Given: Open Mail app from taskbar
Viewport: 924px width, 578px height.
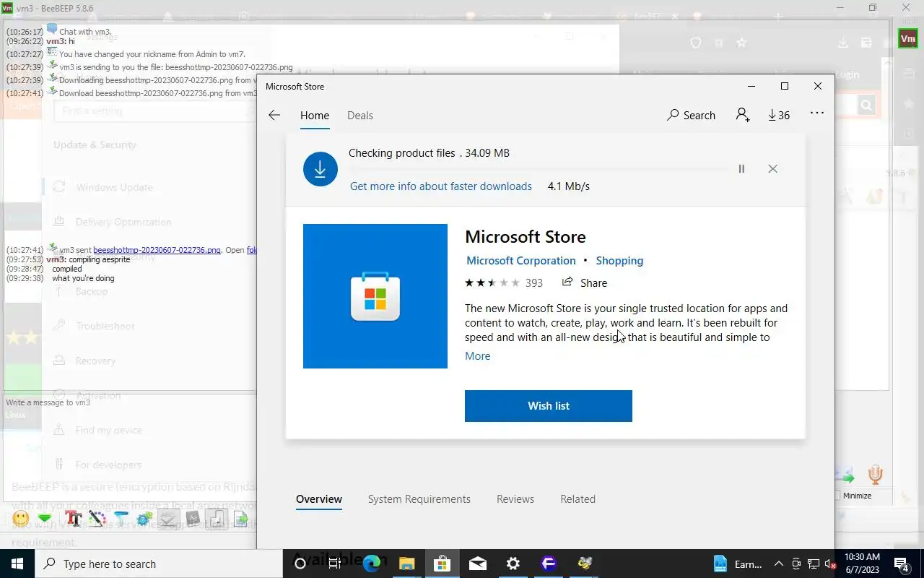Looking at the screenshot, I should pyautogui.click(x=477, y=564).
